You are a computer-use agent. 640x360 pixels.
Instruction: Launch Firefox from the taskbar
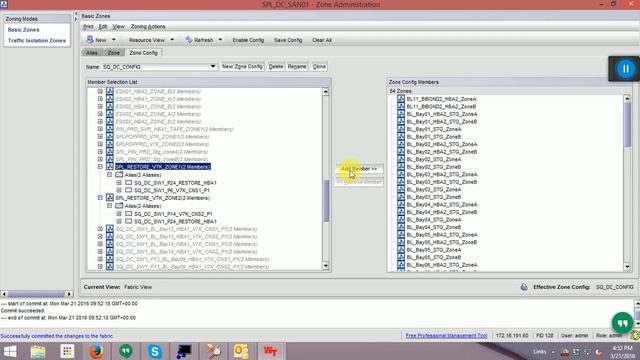tap(96, 351)
